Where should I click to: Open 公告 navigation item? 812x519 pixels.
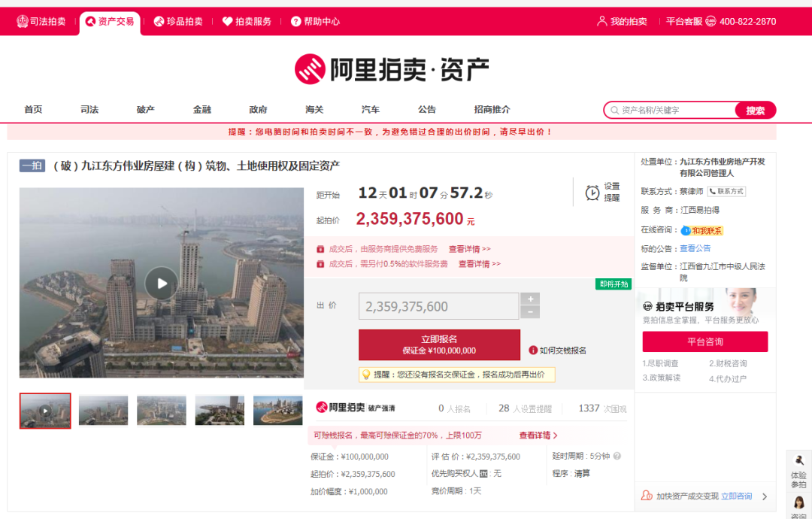click(x=427, y=109)
